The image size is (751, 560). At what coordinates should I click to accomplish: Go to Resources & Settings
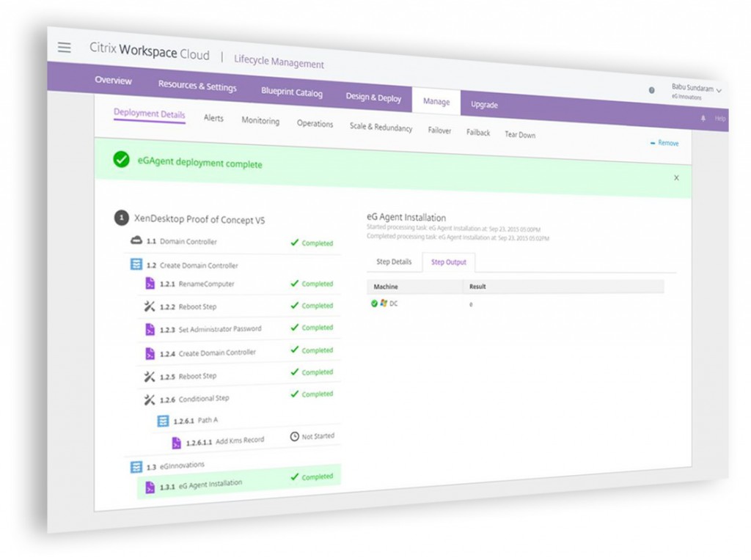(x=197, y=86)
